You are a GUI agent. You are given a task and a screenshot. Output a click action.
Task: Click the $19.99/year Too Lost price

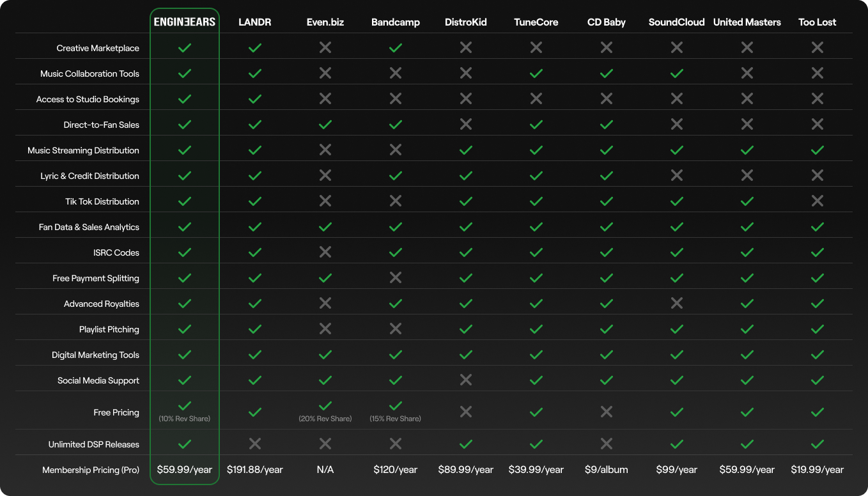(818, 470)
